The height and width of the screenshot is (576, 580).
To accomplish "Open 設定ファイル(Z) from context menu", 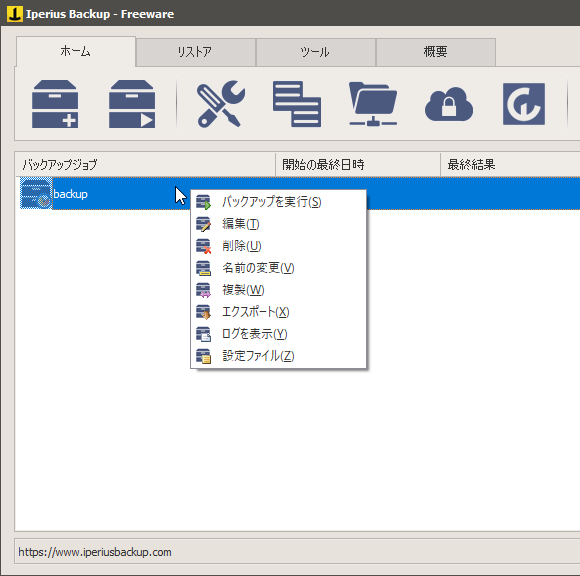I will (278, 356).
